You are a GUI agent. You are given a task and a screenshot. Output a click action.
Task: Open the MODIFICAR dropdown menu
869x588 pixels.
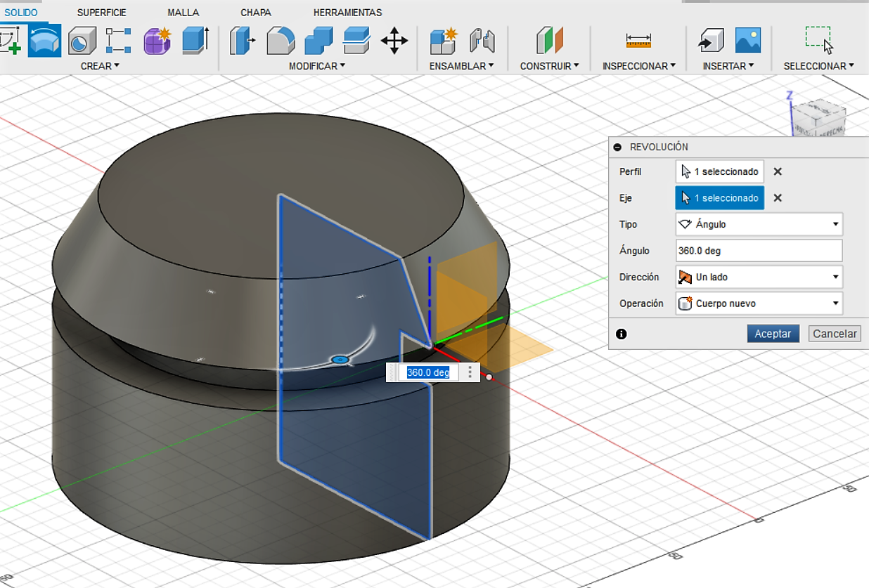pos(317,65)
